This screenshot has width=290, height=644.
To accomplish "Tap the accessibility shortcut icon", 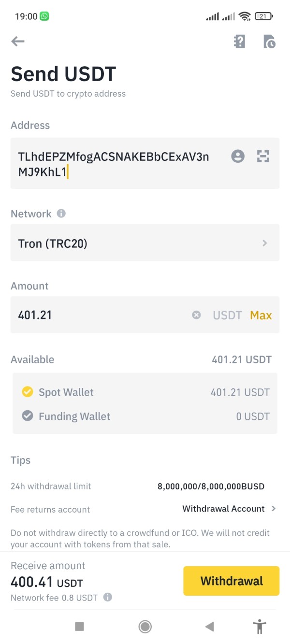I will 260,627.
